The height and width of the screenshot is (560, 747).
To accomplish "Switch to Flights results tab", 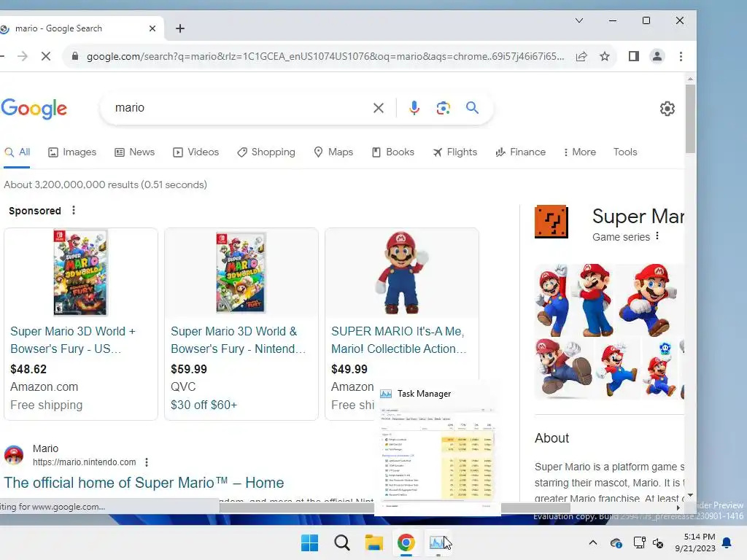I will (x=454, y=152).
